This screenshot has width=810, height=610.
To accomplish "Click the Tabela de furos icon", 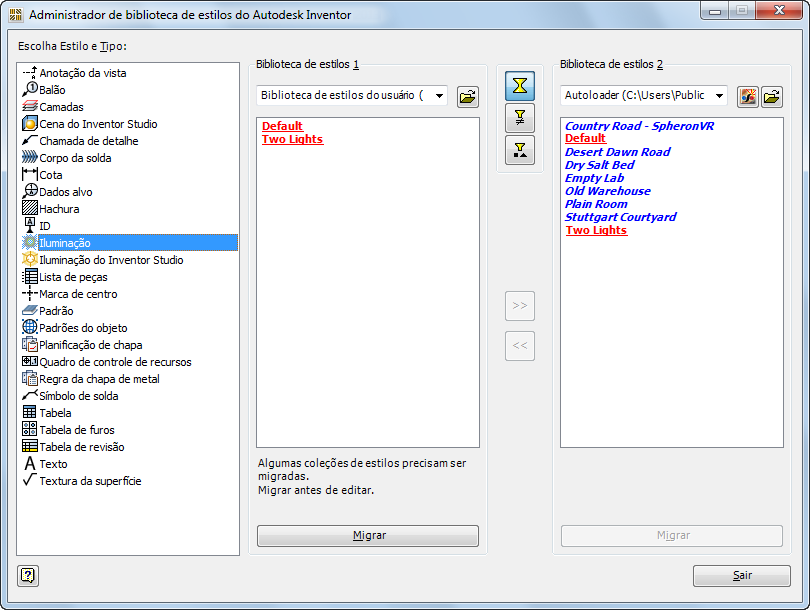I will click(30, 429).
